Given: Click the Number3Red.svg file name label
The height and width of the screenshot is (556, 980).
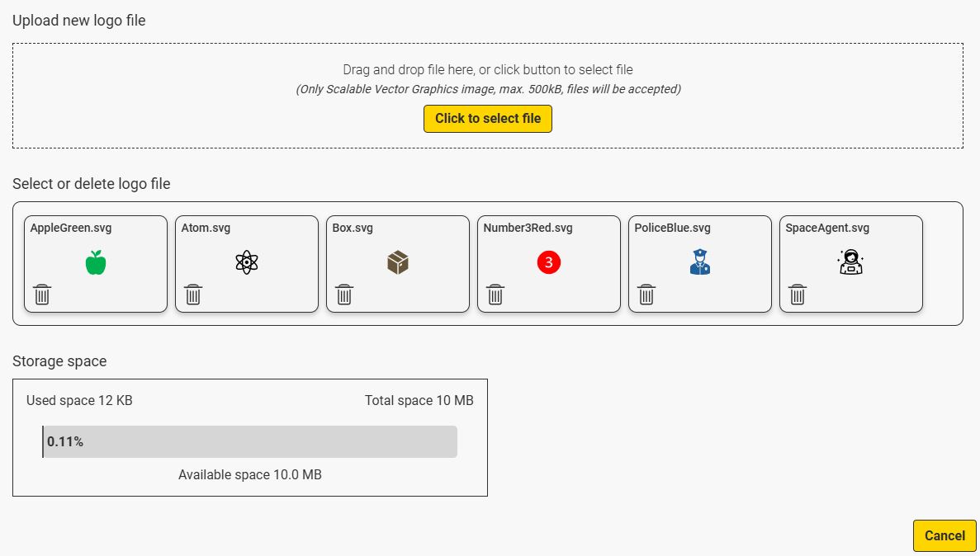Looking at the screenshot, I should (528, 229).
